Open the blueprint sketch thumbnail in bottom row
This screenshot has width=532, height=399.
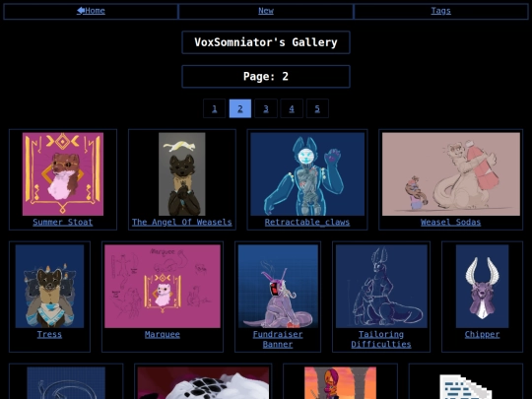click(66, 383)
